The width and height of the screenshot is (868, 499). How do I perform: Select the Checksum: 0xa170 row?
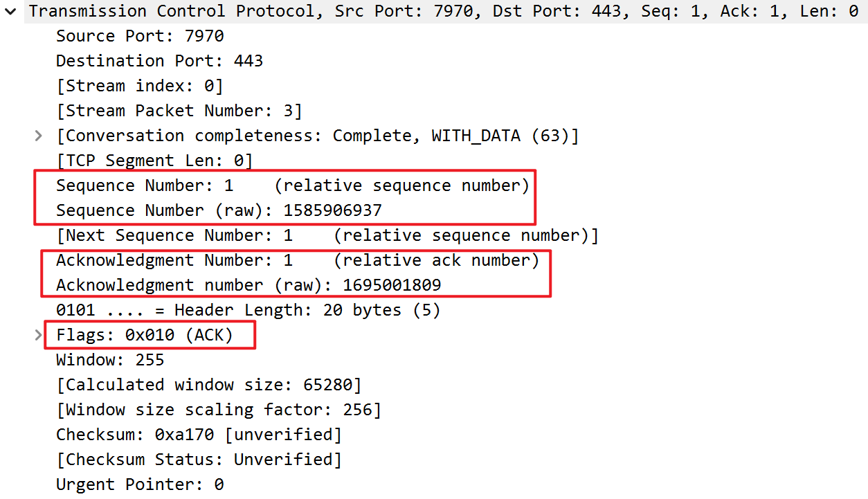[x=199, y=435]
